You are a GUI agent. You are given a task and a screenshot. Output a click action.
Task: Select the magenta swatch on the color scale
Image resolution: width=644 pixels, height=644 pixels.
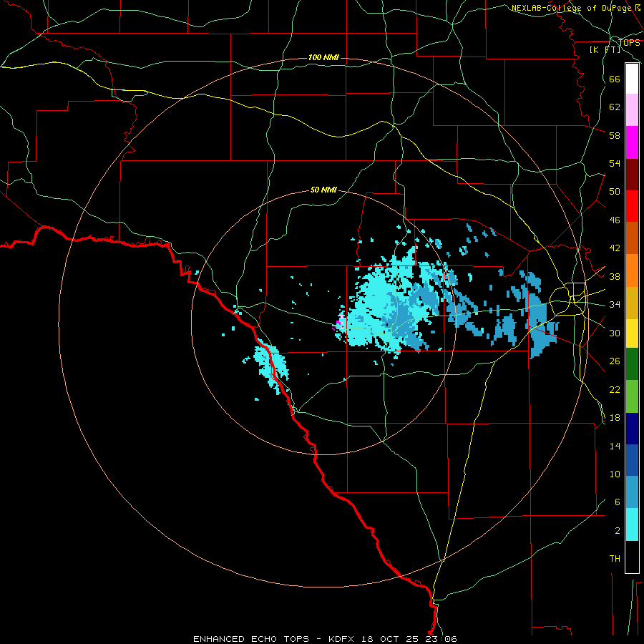pos(632,142)
